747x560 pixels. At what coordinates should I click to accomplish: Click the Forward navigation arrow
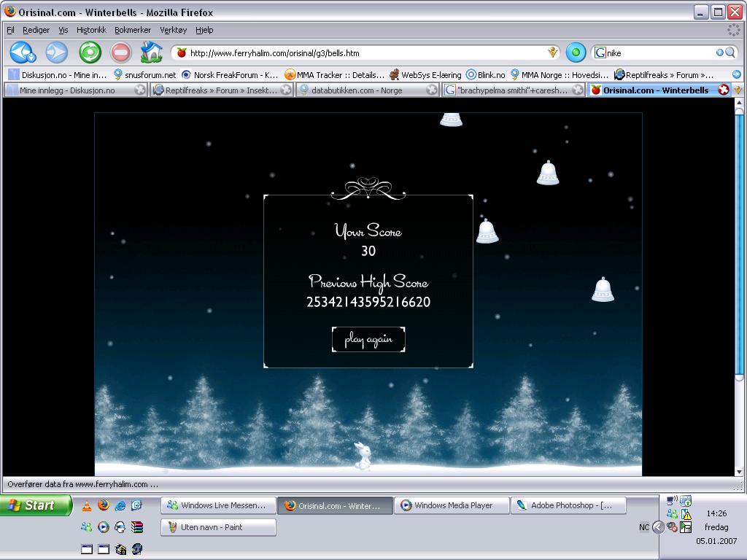(x=57, y=52)
